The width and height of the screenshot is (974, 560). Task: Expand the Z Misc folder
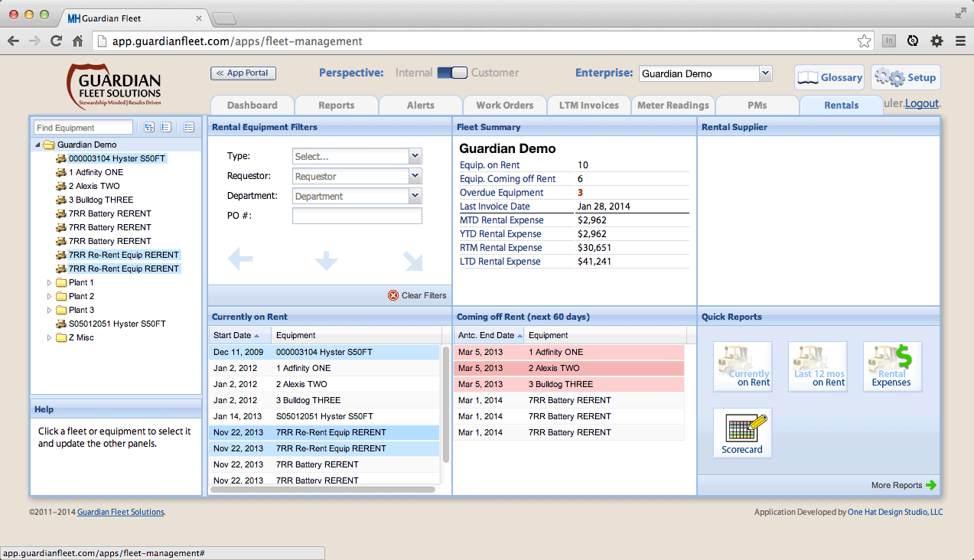pos(50,337)
